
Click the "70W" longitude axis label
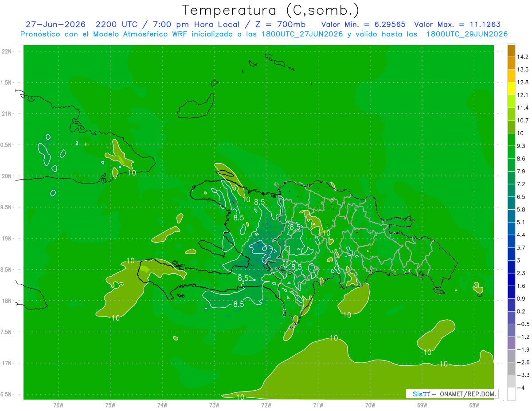tap(370, 405)
